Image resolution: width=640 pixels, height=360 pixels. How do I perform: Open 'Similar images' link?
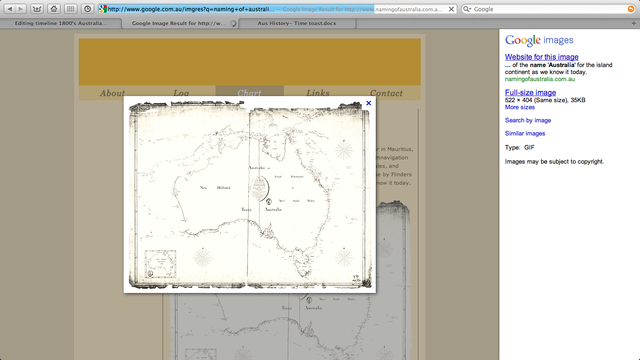524,133
